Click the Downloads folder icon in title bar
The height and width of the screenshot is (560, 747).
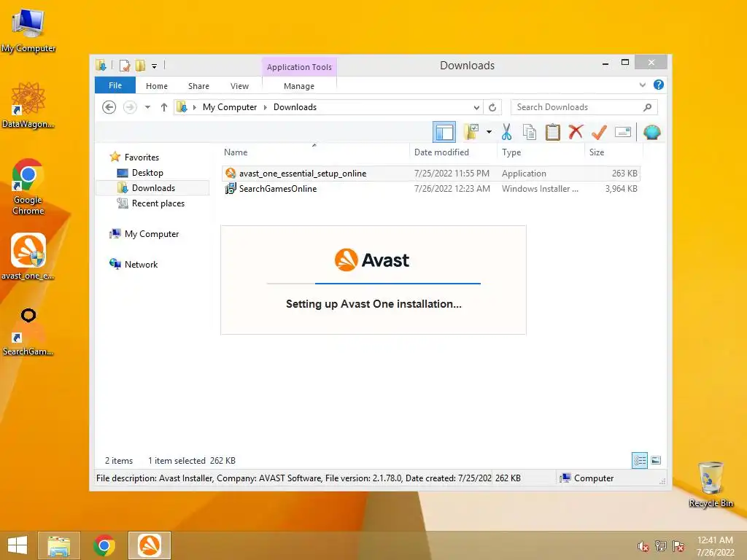[101, 65]
